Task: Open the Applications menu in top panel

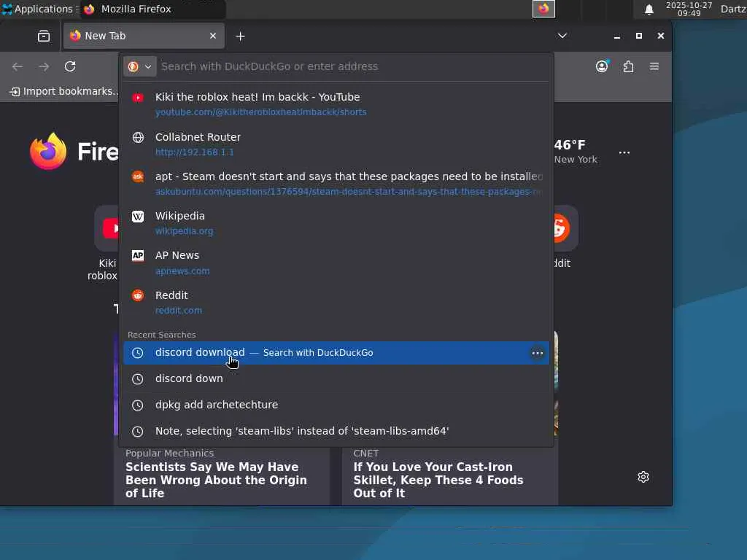Action: click(40, 9)
